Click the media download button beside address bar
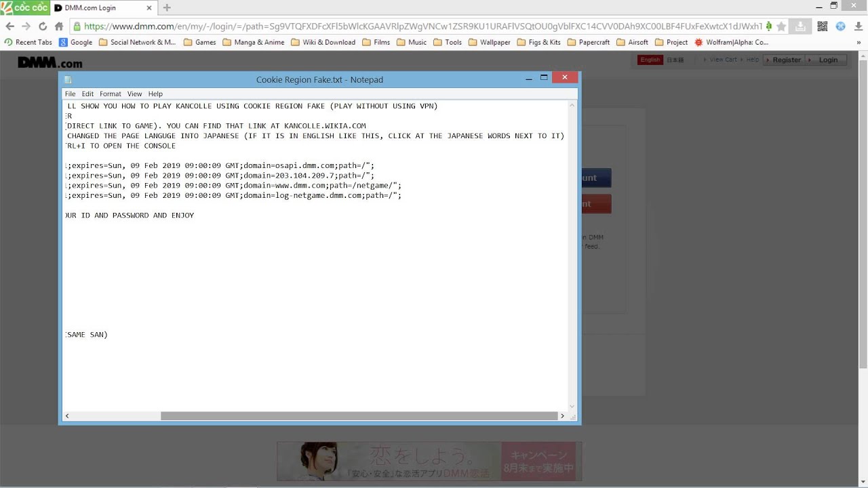Viewport: 868px width, 488px height. [x=800, y=26]
